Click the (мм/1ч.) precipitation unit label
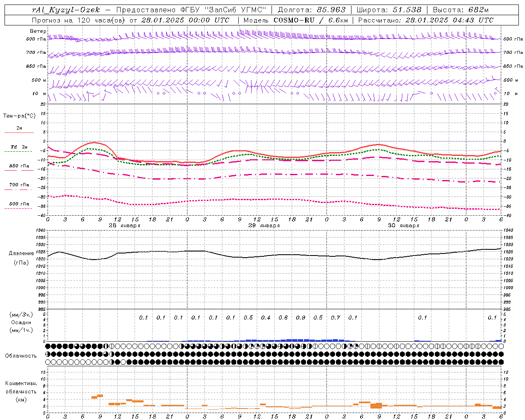 click(x=21, y=330)
